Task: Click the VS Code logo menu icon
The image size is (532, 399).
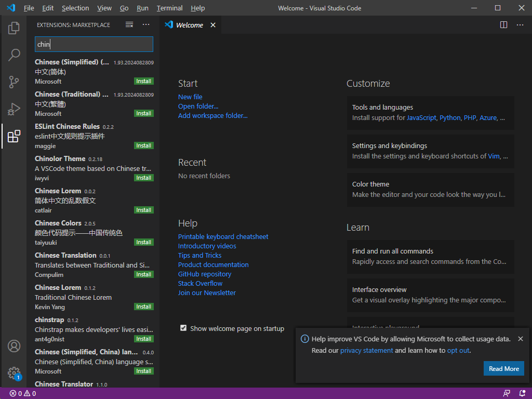Action: (x=11, y=8)
